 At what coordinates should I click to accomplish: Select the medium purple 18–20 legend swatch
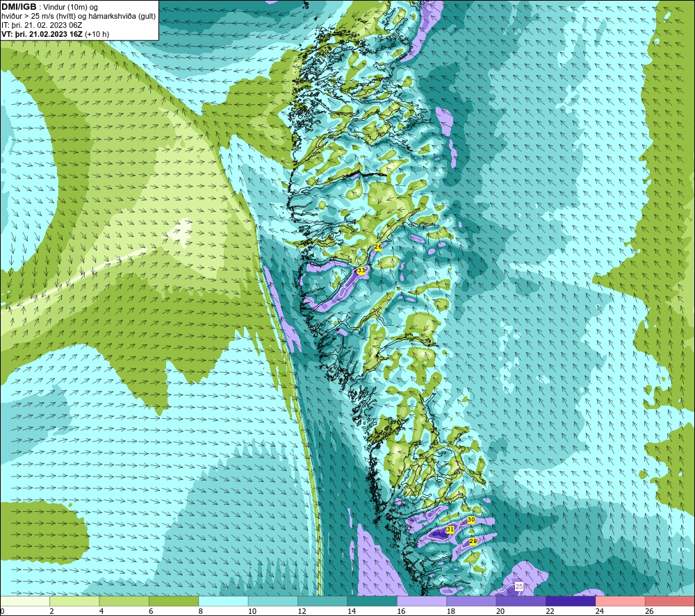click(472, 601)
